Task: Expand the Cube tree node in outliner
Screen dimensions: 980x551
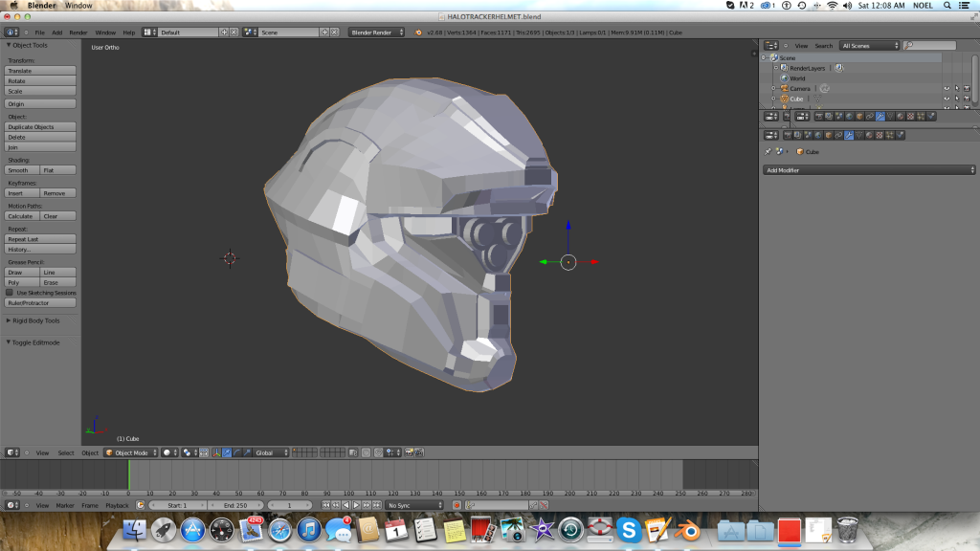Action: coord(773,99)
